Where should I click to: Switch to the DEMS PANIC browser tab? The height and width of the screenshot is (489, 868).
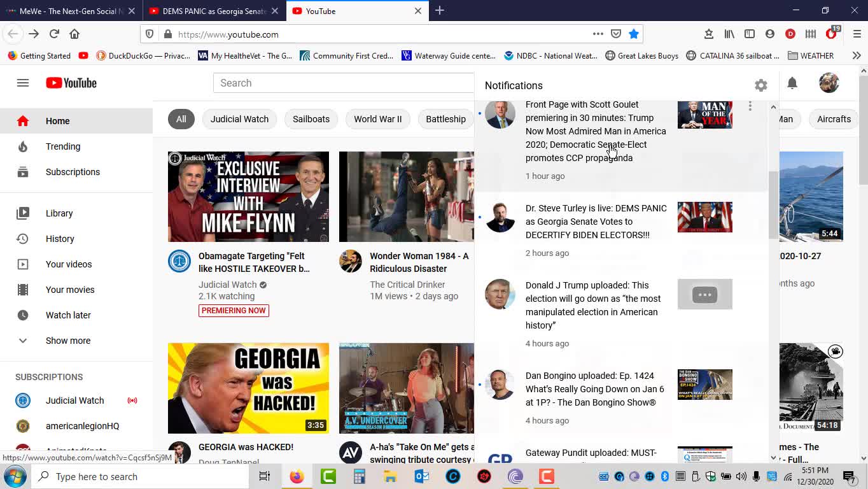[214, 11]
